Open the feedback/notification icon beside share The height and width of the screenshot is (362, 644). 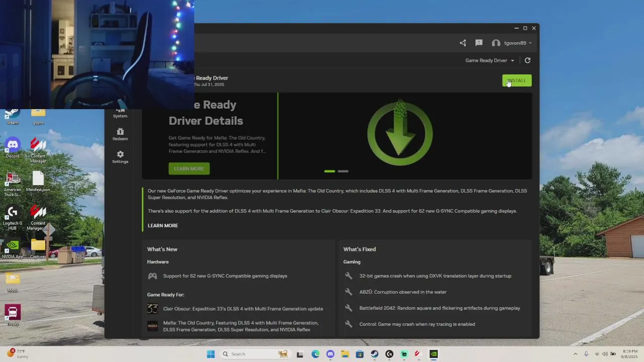[x=479, y=43]
